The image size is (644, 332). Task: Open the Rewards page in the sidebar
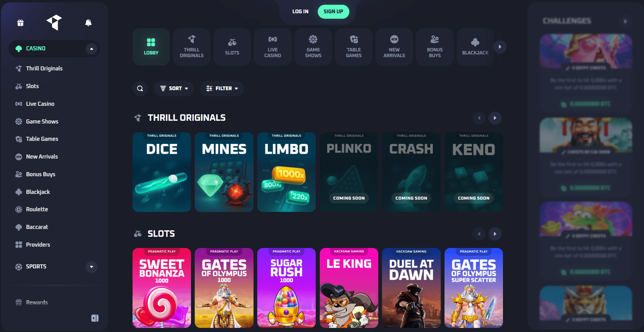click(32, 302)
